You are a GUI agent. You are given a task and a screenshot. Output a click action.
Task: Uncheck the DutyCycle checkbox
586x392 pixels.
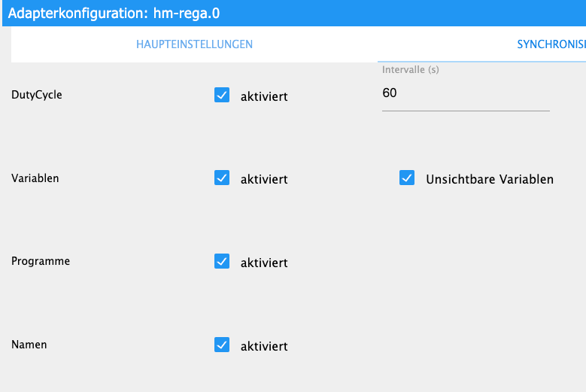[222, 96]
